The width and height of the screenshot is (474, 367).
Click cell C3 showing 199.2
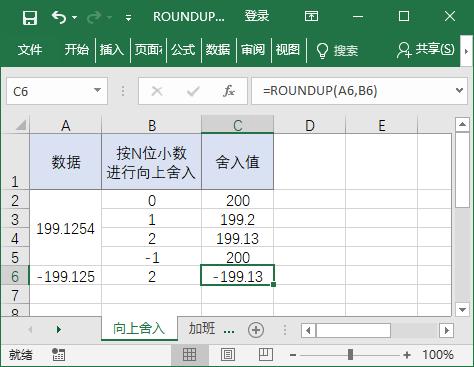point(238,219)
